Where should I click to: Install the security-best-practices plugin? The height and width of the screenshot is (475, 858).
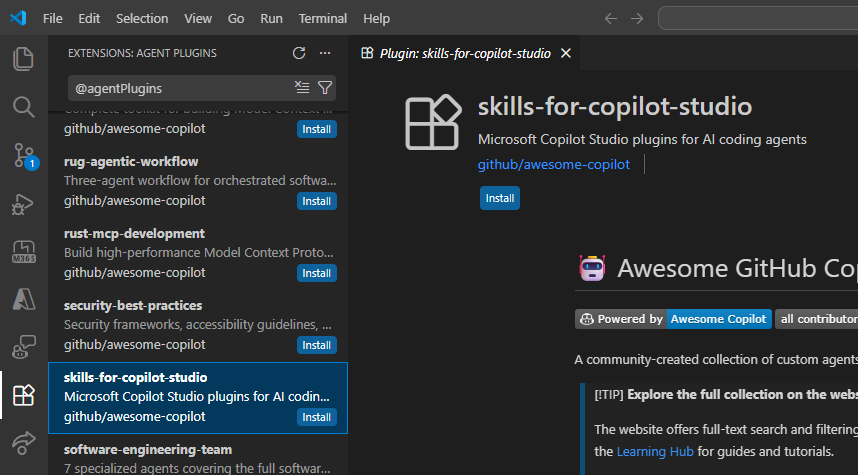point(317,345)
